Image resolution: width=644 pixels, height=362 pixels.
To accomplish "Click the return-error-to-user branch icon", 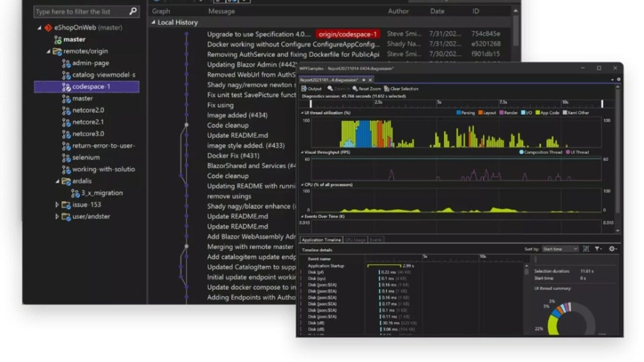I will (x=66, y=146).
